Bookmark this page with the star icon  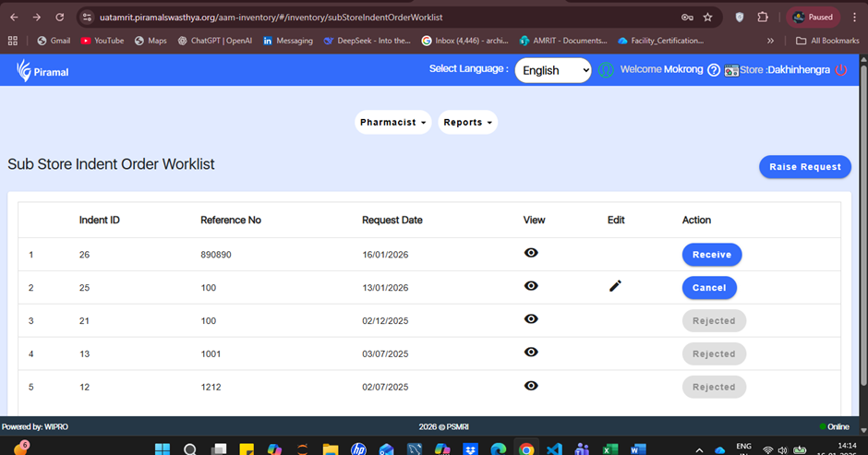[707, 17]
